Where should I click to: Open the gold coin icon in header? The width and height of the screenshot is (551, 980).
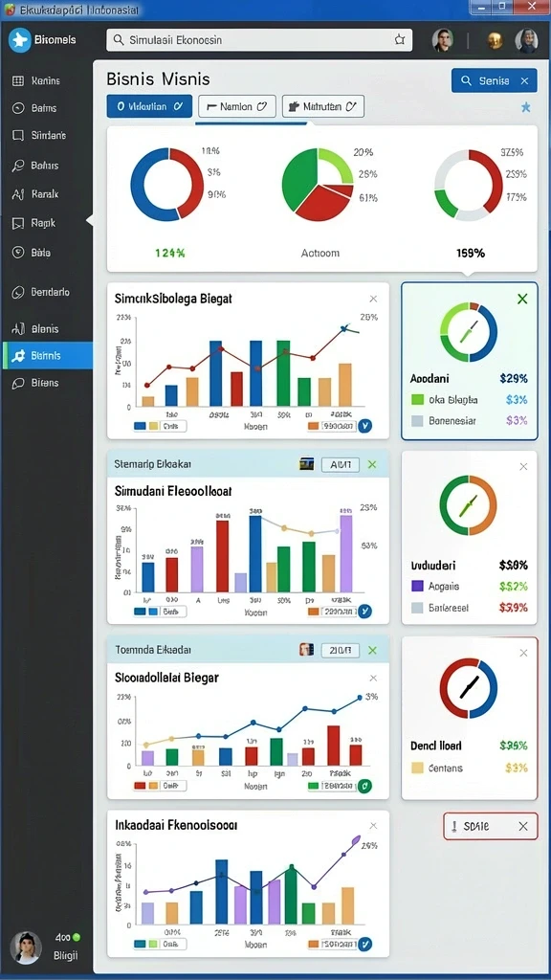pos(495,40)
